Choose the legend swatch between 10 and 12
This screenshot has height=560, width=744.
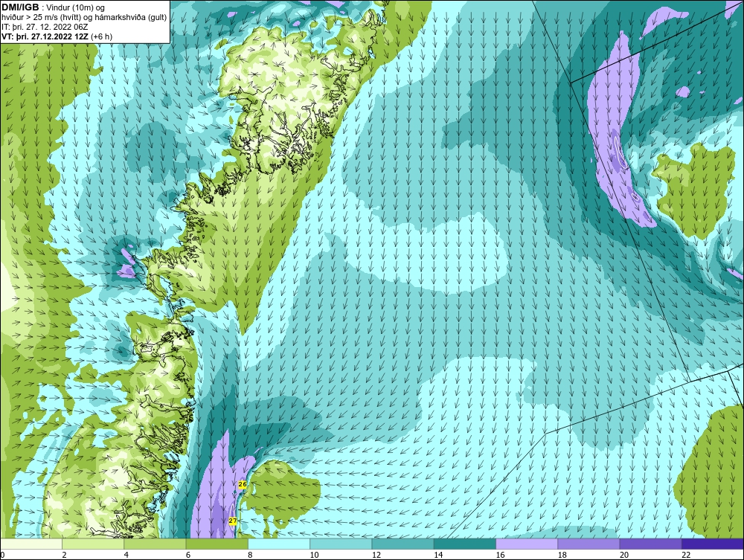tap(341, 544)
